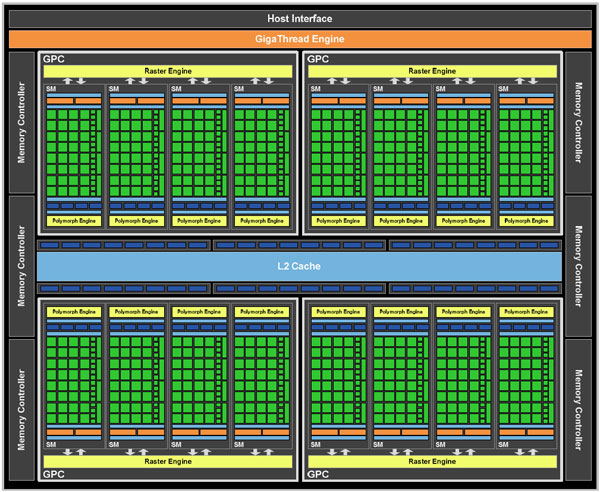Click first SM label in top-right GPC
Viewport: 600px width, 492px height.
click(315, 89)
